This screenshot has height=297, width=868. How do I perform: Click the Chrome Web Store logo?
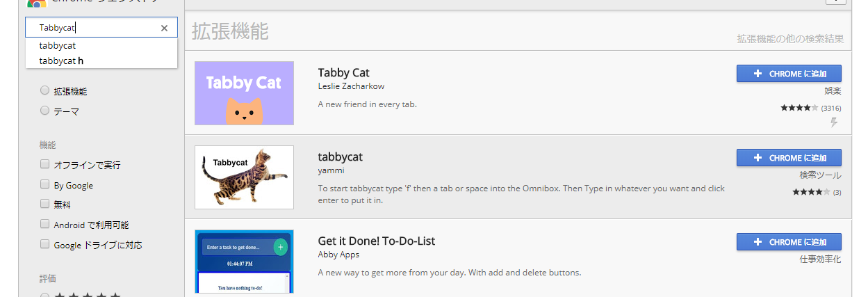click(36, 3)
